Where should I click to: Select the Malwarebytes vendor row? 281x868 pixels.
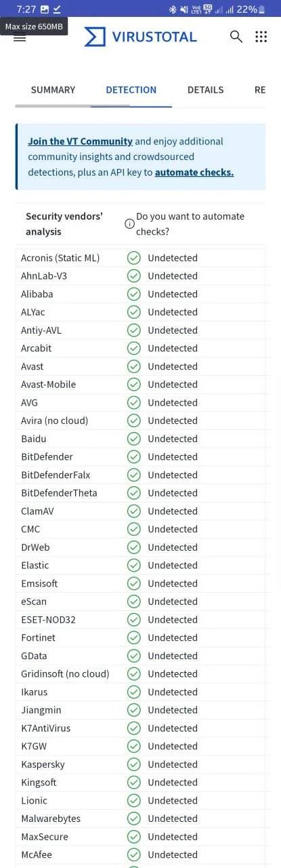[140, 818]
